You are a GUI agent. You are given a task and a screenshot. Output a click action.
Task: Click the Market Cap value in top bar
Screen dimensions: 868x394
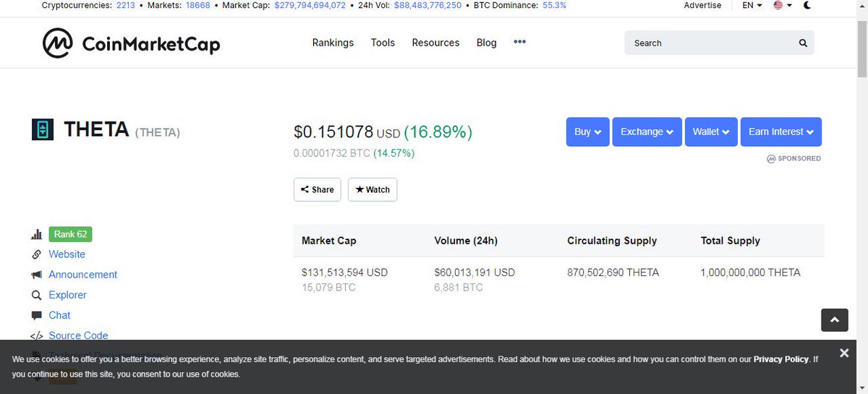(x=310, y=5)
